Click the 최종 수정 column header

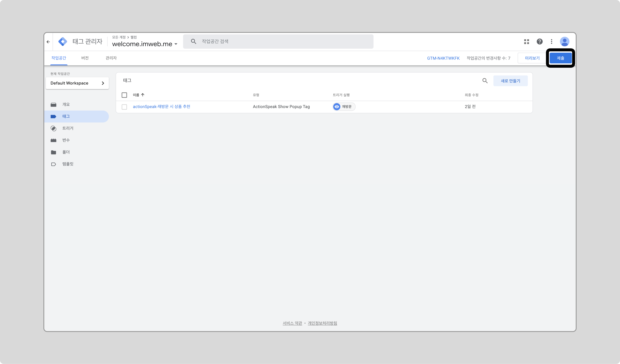[471, 95]
